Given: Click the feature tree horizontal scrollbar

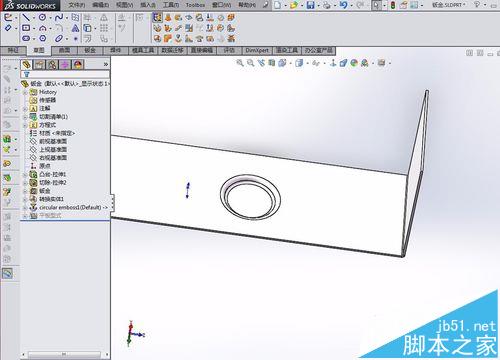Looking at the screenshot, I should tap(65, 354).
